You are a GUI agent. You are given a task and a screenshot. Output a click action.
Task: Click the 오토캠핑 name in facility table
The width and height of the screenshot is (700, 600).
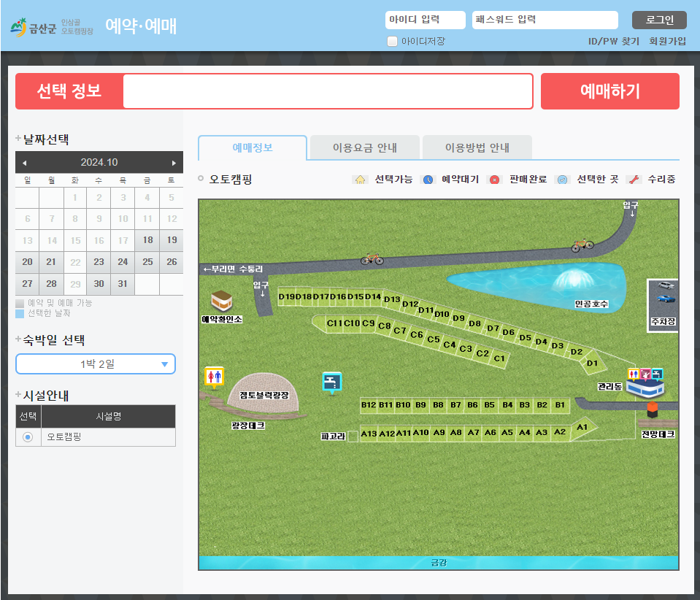[64, 437]
